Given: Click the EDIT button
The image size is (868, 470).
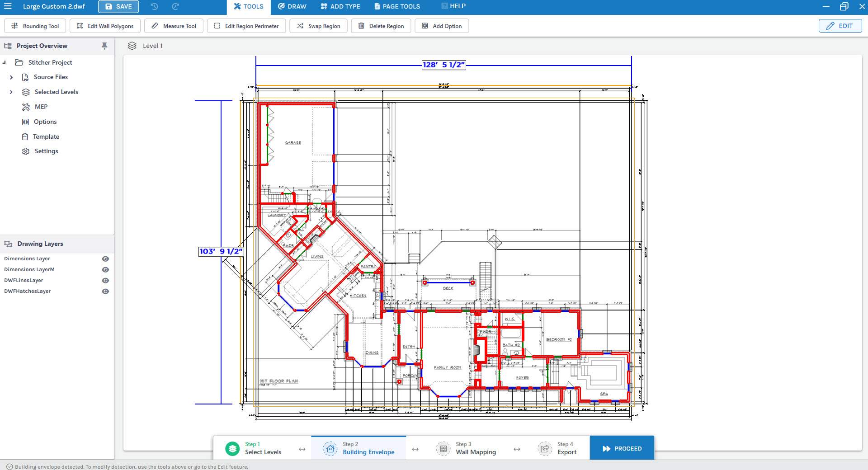Looking at the screenshot, I should click(x=840, y=26).
